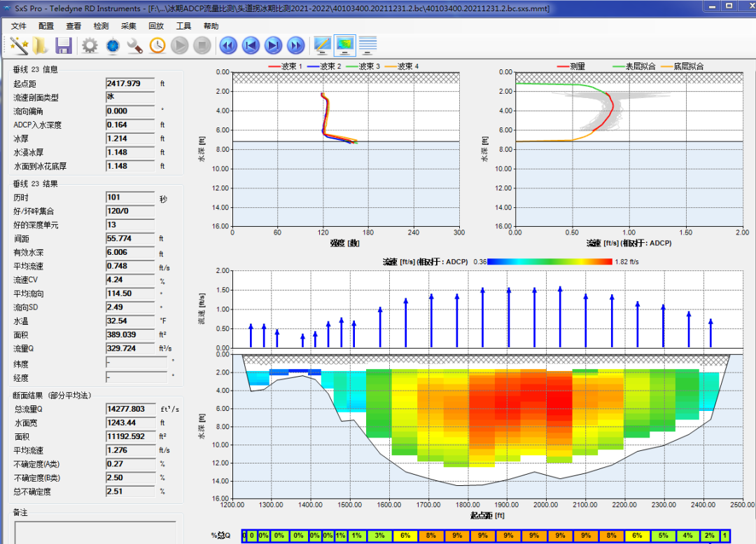Screen dimensions: 756x544
Task: Open the 回放 menu
Action: point(156,26)
